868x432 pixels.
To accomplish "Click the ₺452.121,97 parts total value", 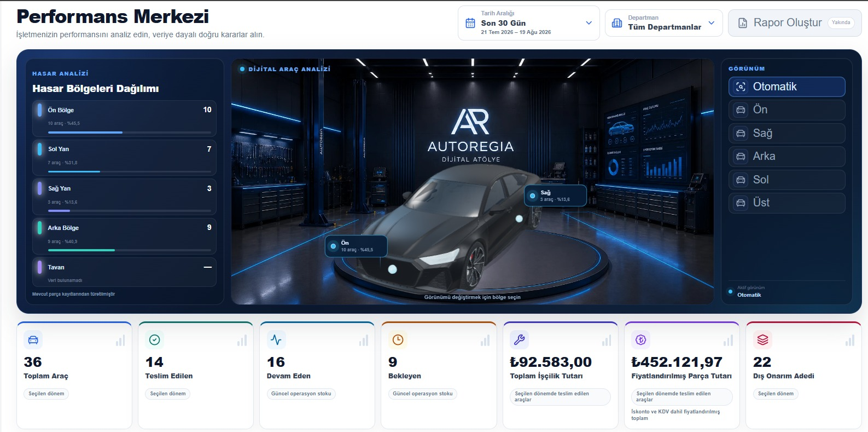I will (x=677, y=362).
